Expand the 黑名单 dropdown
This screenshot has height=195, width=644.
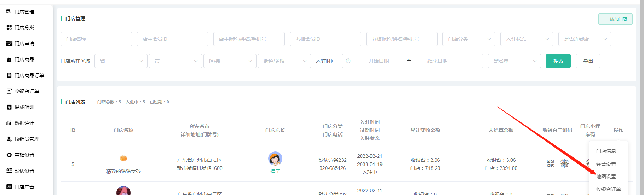tap(514, 61)
